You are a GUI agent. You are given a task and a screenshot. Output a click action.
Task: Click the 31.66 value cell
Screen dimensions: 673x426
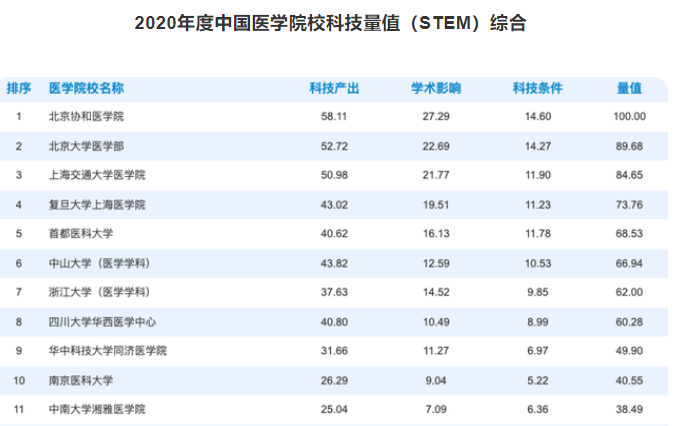point(334,350)
